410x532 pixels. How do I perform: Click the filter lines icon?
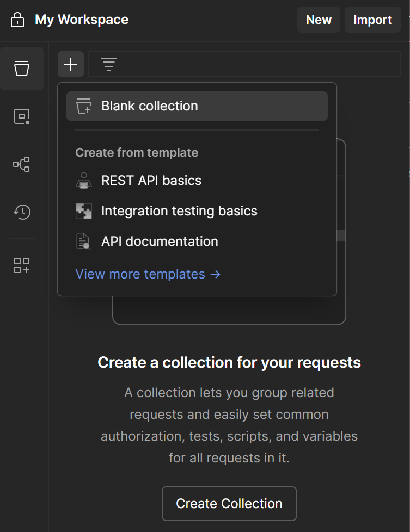click(109, 65)
